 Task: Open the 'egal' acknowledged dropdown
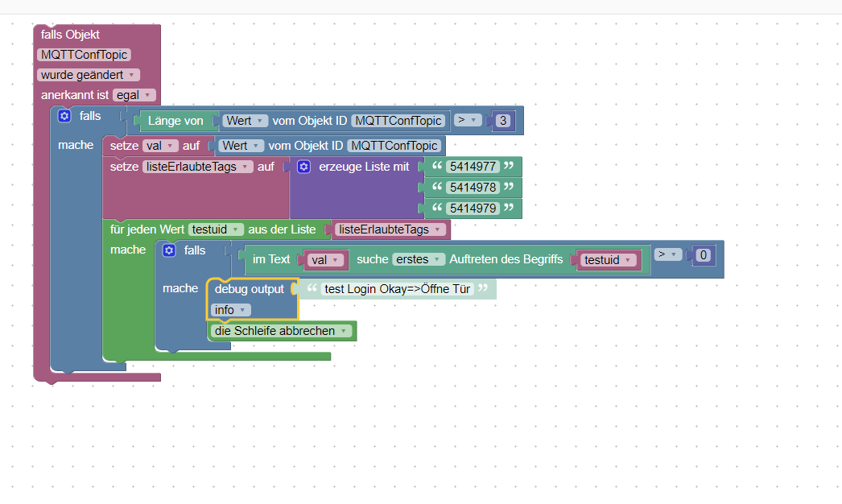[134, 95]
